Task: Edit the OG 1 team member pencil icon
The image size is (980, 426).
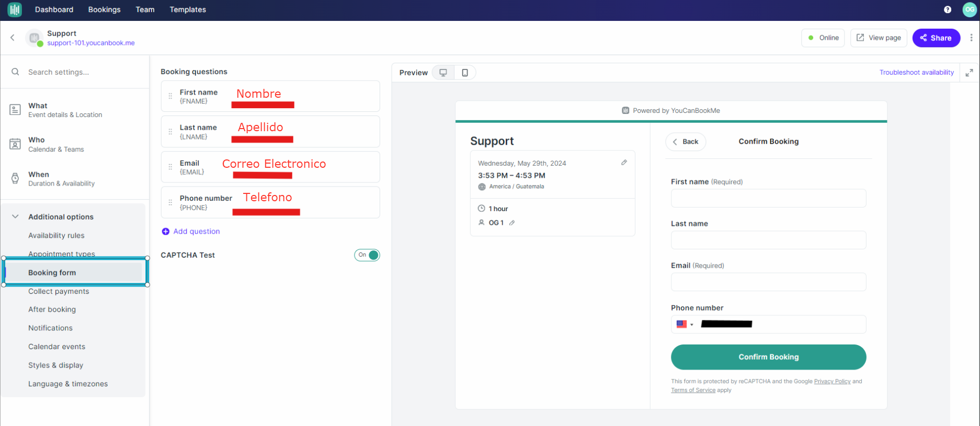Action: [512, 223]
